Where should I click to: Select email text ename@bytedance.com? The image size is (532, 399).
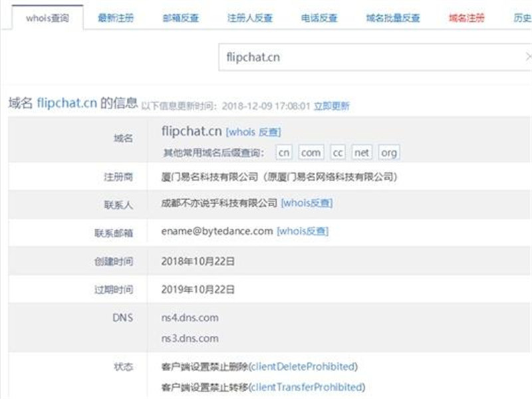tap(217, 231)
